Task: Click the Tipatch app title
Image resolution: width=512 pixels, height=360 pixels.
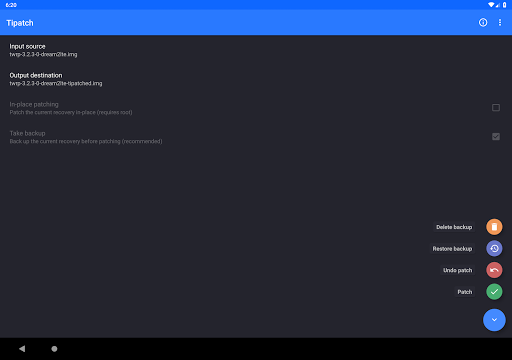Action: (x=20, y=23)
